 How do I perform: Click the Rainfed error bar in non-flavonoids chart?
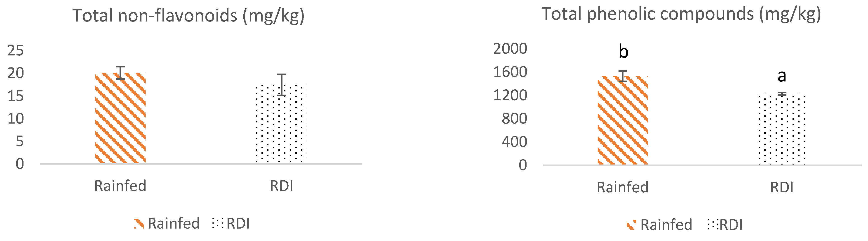(120, 73)
